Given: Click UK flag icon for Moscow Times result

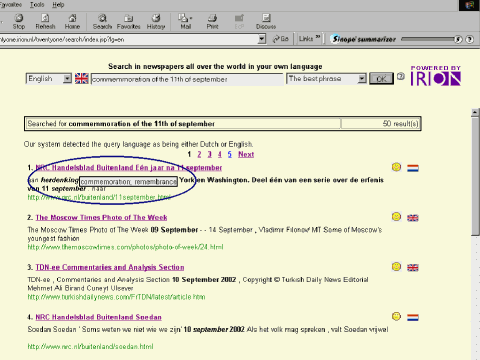Looking at the screenshot, I should [413, 218].
